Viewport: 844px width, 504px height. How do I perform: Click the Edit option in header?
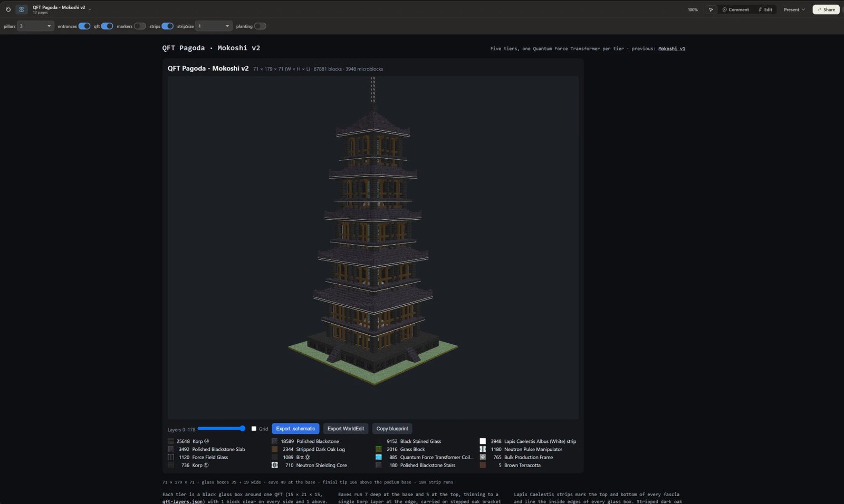coord(765,9)
